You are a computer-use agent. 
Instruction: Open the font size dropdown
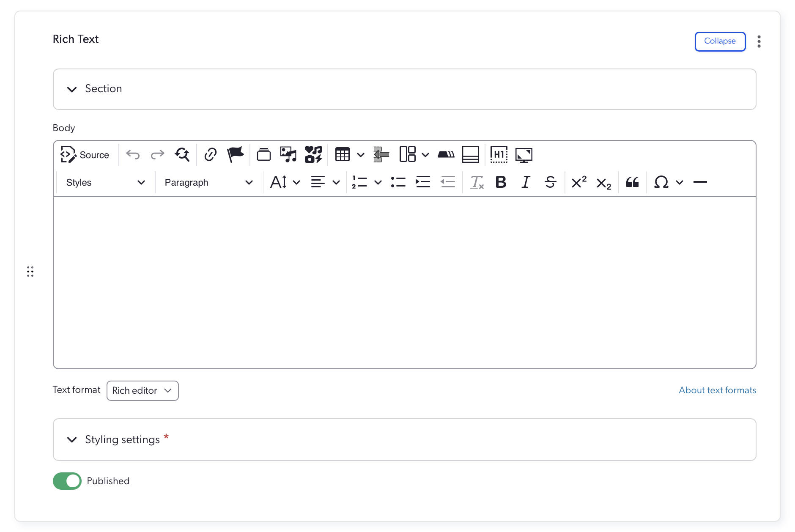(285, 183)
